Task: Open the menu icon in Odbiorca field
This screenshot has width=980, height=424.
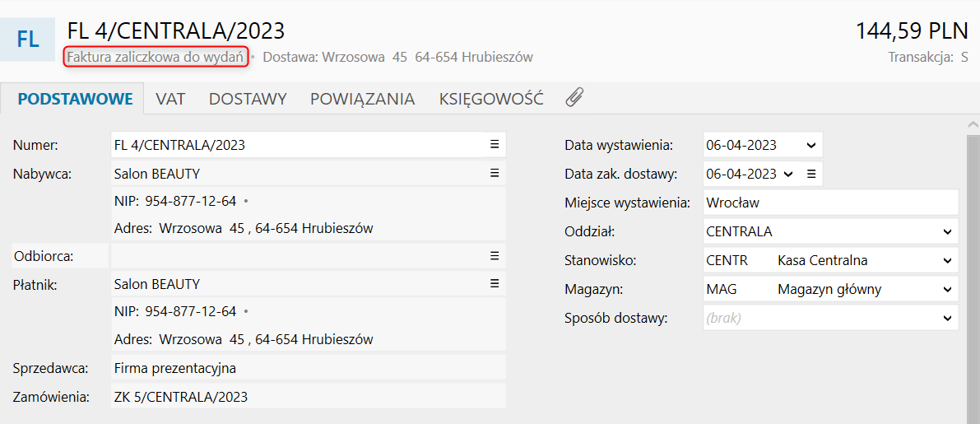Action: [x=495, y=256]
